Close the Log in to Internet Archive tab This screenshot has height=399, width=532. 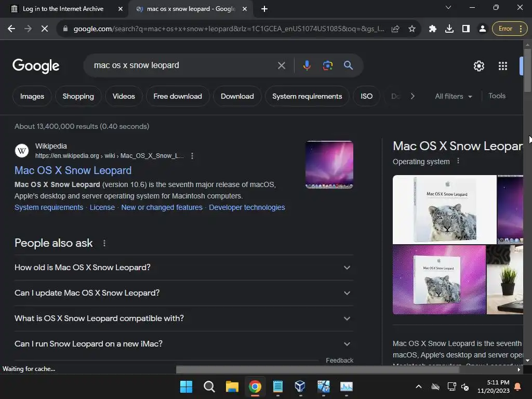[121, 9]
